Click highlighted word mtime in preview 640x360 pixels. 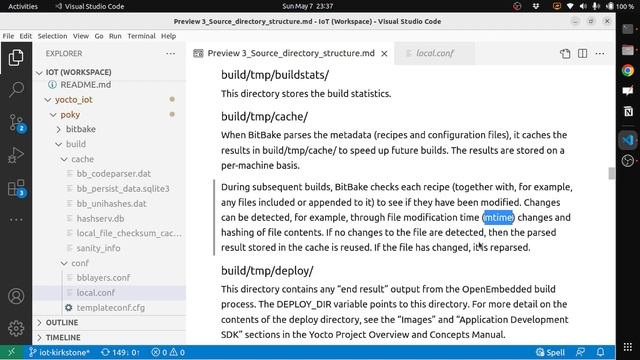[498, 218]
